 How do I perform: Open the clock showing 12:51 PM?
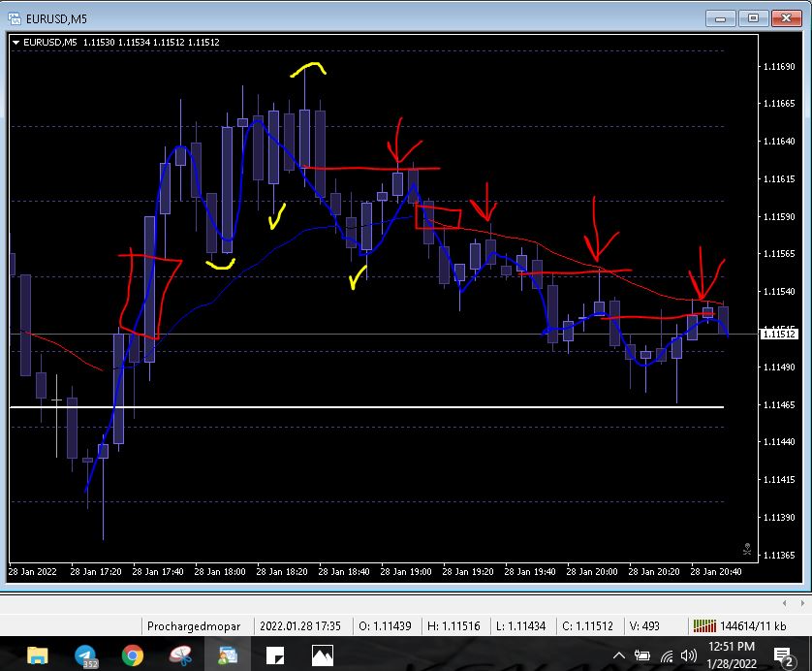point(732,655)
